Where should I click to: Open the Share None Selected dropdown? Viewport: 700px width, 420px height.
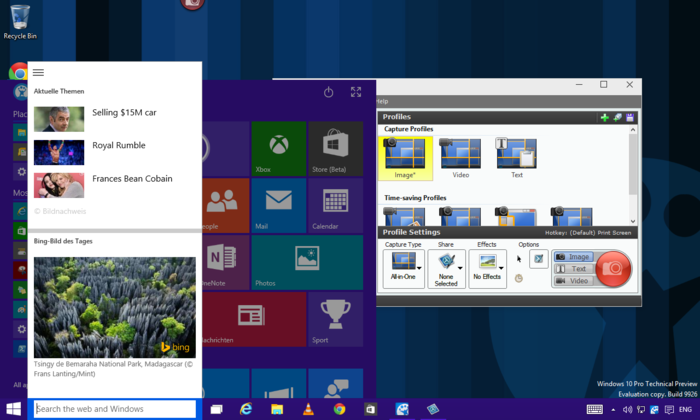click(x=446, y=269)
